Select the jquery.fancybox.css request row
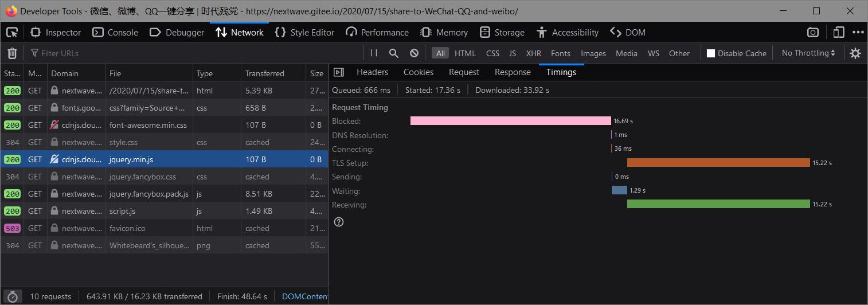The height and width of the screenshot is (305, 868). (x=164, y=177)
